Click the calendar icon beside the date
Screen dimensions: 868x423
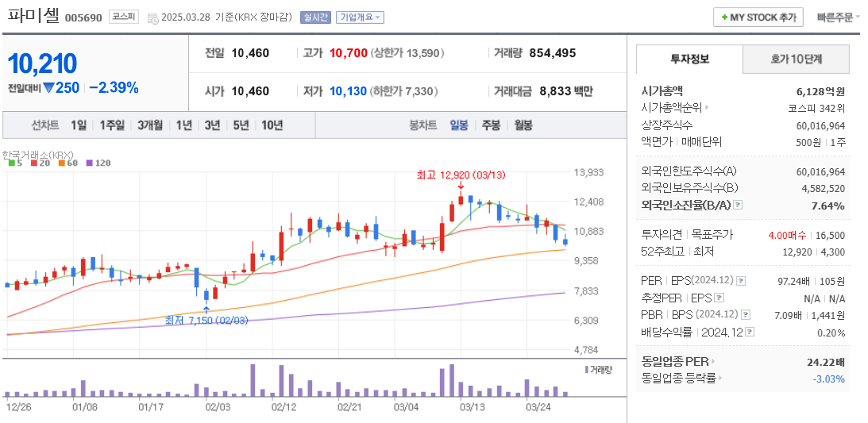pos(152,17)
